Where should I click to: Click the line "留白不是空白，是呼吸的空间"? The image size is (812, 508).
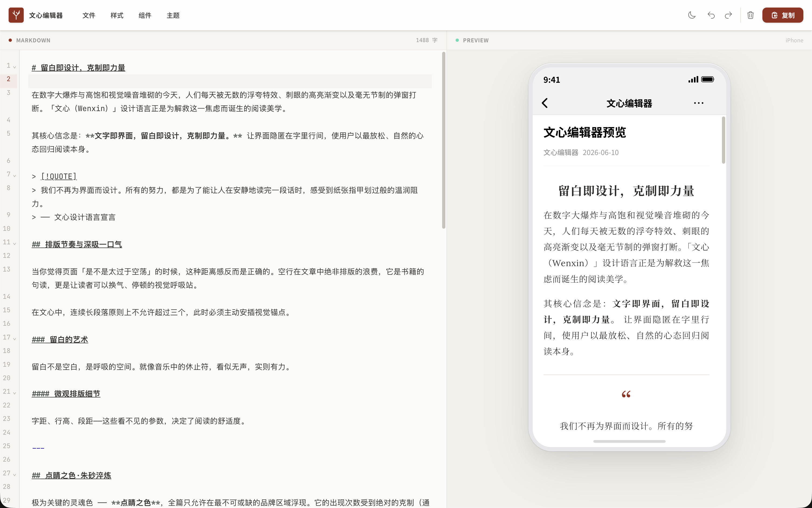point(162,367)
